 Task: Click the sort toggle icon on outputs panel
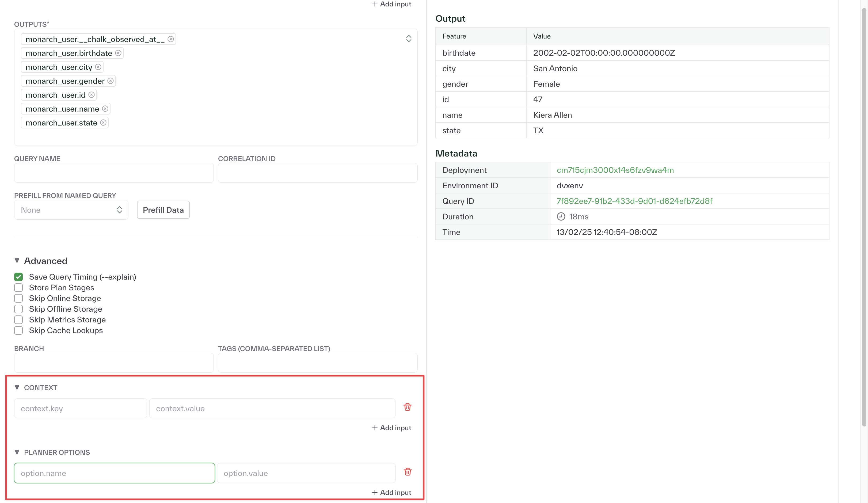click(408, 39)
